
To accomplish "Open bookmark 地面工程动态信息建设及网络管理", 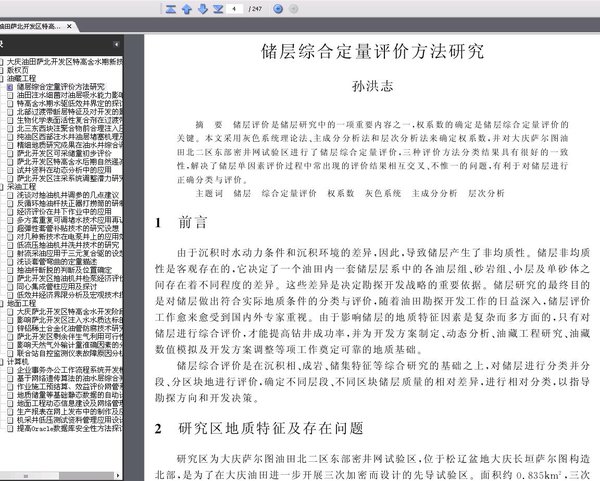I will coord(70,403).
